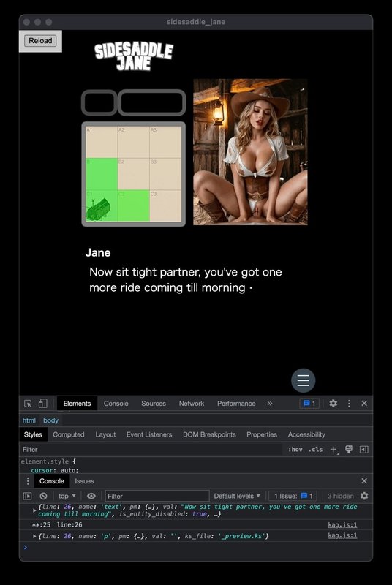Switch to the Layout subtab
The width and height of the screenshot is (392, 585).
(x=105, y=434)
